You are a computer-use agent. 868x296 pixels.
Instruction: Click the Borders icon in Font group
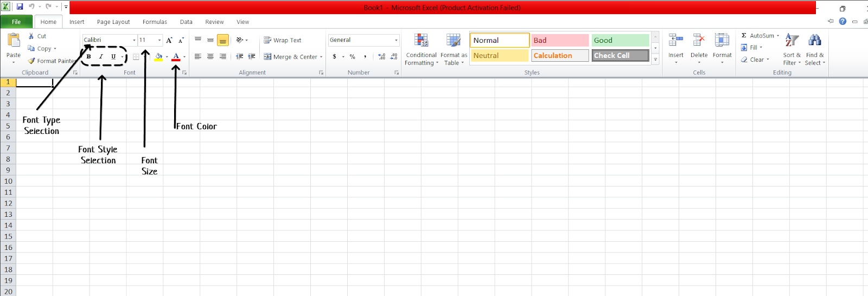point(136,57)
